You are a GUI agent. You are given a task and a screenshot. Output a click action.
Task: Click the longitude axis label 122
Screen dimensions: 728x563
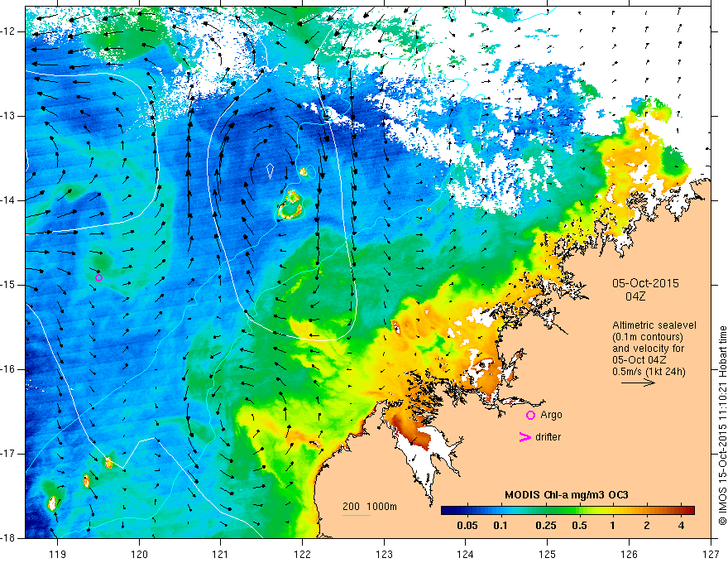tap(302, 554)
